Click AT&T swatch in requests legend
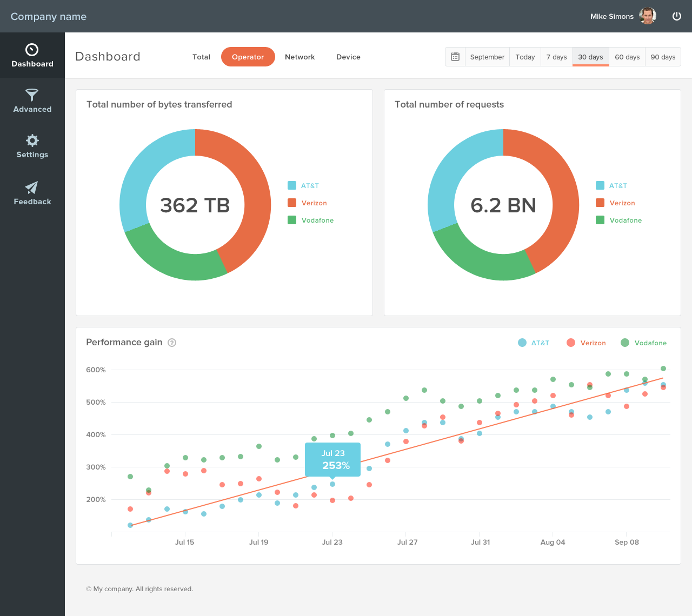This screenshot has height=616, width=692. pyautogui.click(x=600, y=185)
